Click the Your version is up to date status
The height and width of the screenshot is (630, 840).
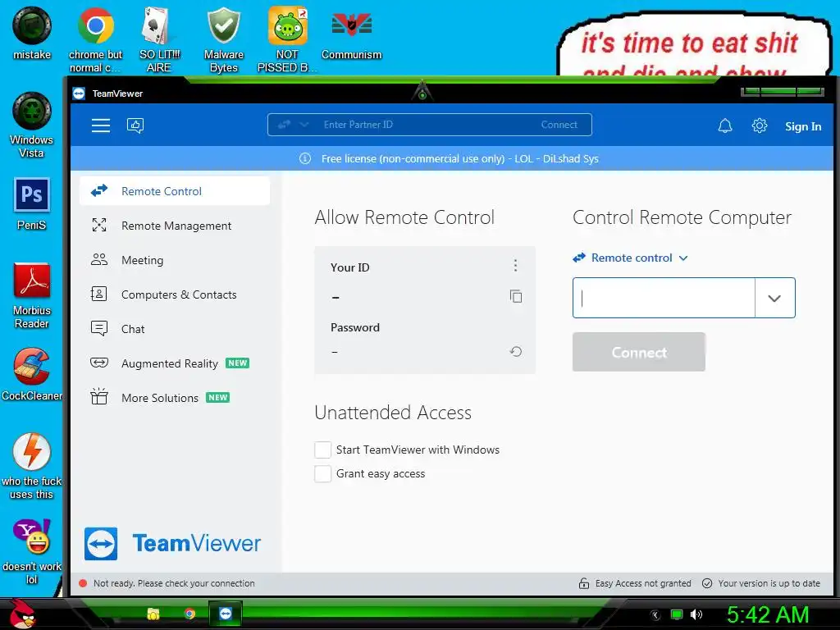[761, 583]
